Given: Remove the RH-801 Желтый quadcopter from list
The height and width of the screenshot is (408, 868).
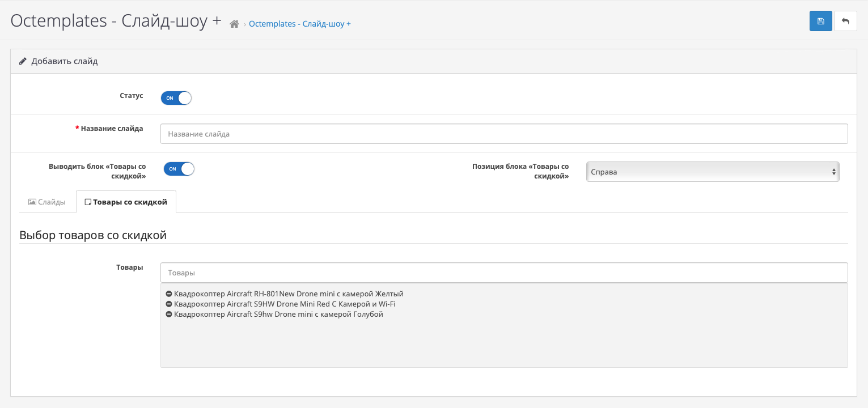Looking at the screenshot, I should [x=168, y=294].
